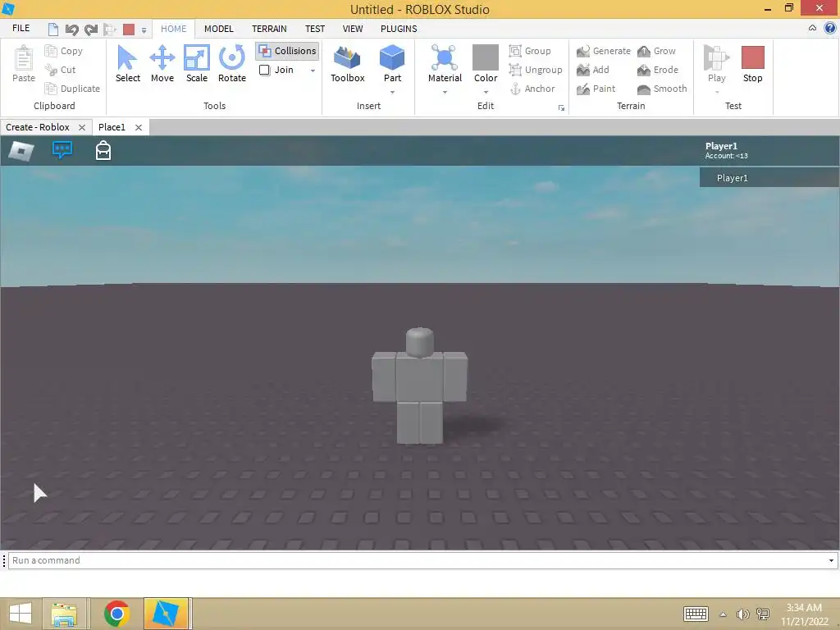This screenshot has height=630, width=840.
Task: Insert a new Part
Action: (392, 58)
